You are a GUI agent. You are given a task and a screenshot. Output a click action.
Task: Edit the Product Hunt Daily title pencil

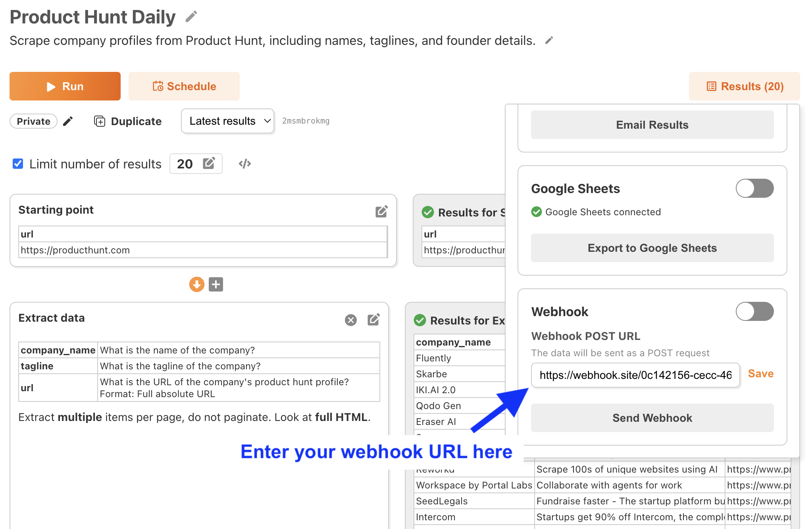(191, 17)
